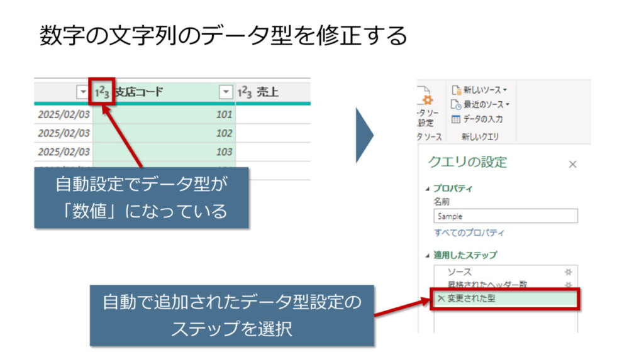This screenshot has width=644, height=362.
Task: Click the 名前 field containing Sample
Action: tap(505, 216)
